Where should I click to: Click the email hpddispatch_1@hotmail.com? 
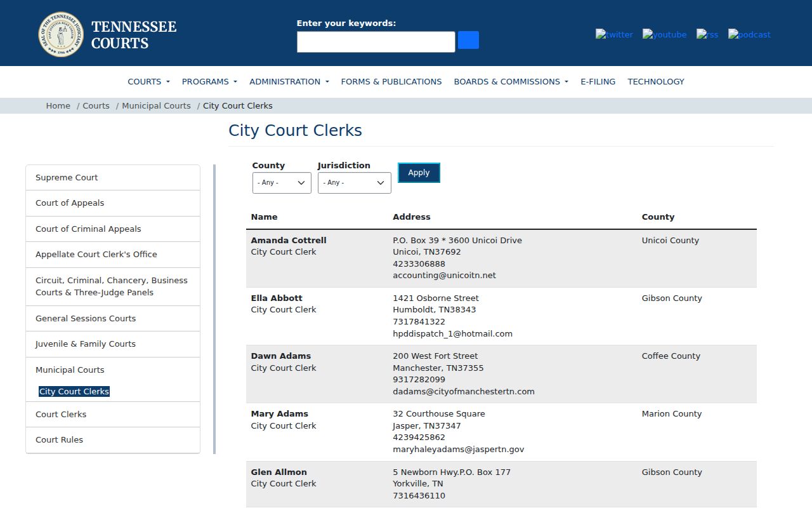coord(452,333)
